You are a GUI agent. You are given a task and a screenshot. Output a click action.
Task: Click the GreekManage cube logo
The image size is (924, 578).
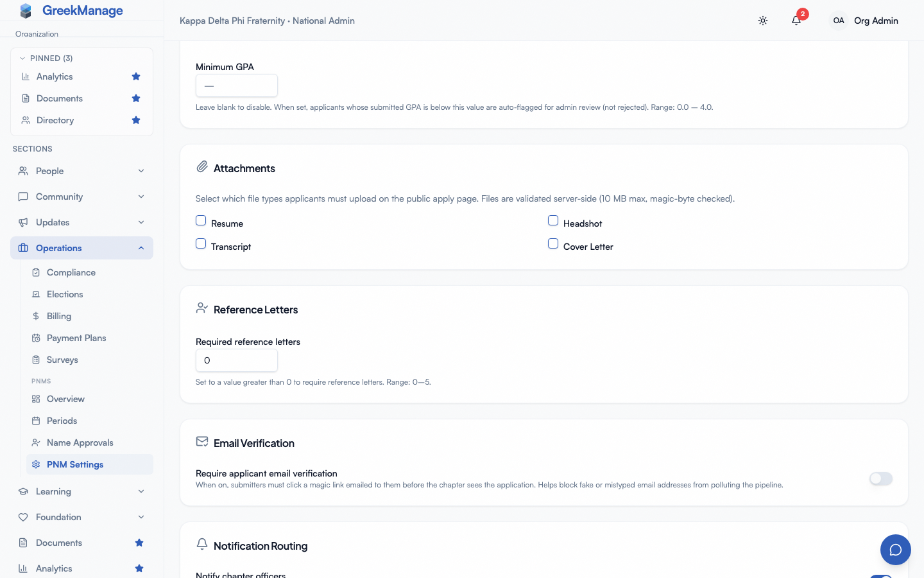[26, 10]
